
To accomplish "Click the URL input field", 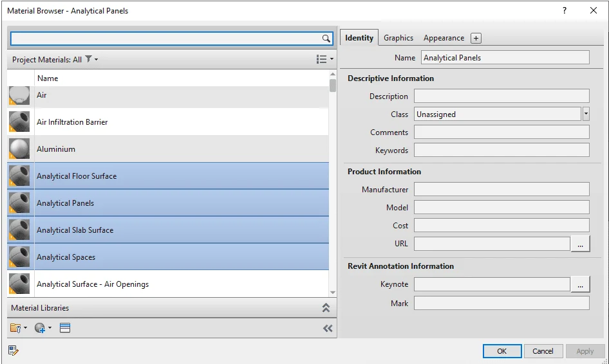I will tap(492, 243).
